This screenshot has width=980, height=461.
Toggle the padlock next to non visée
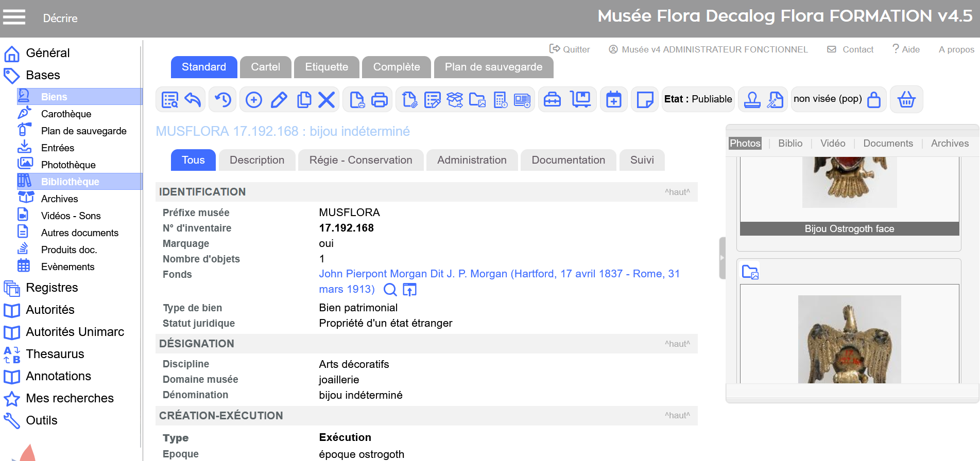coord(873,99)
